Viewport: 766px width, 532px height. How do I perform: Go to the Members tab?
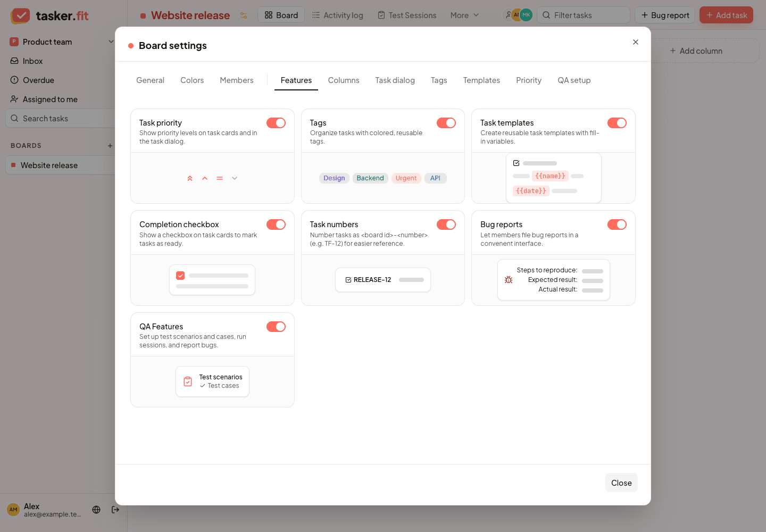point(237,80)
